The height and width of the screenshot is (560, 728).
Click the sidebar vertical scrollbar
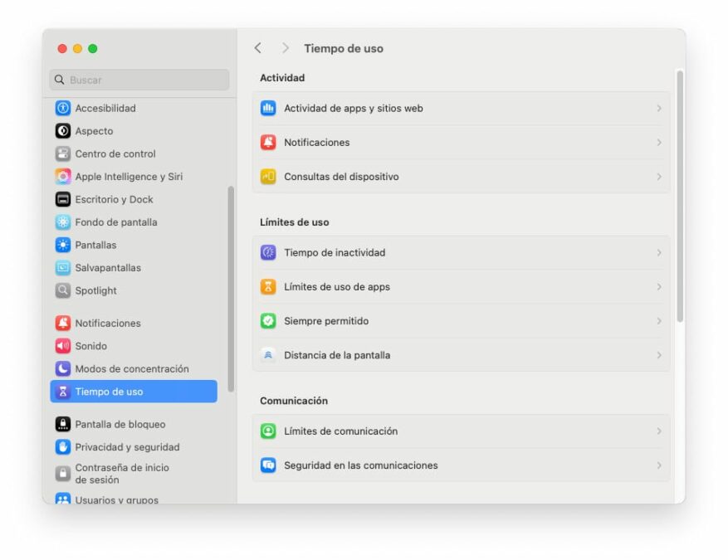[x=231, y=289]
